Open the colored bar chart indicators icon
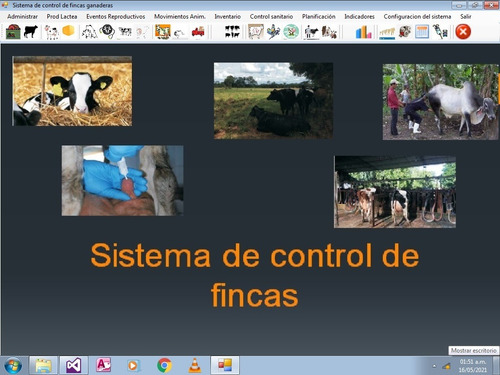The image size is (500, 375). click(363, 32)
